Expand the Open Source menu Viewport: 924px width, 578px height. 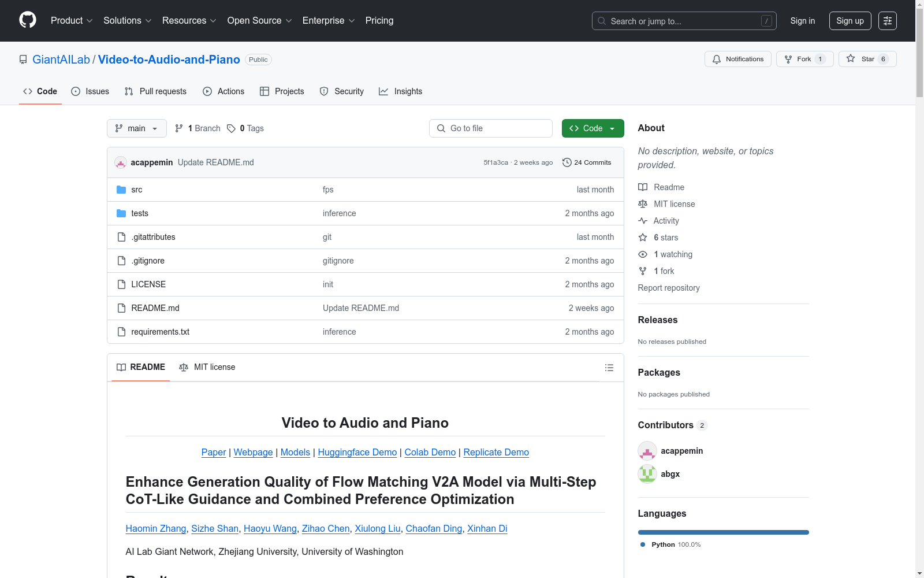point(260,21)
